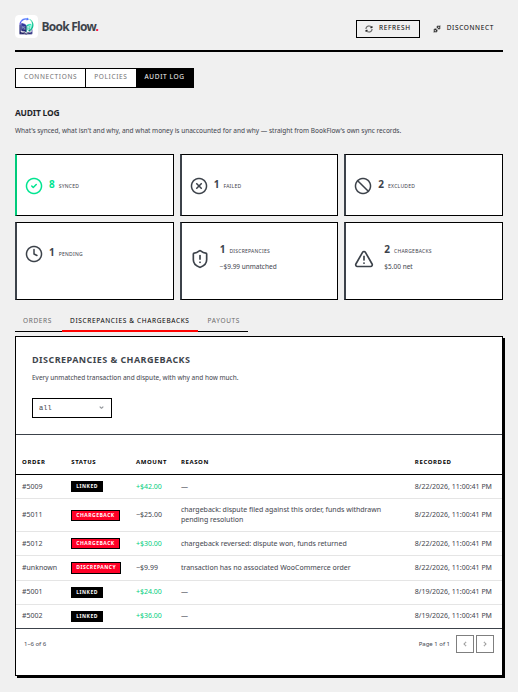
Task: Switch to the Connections tab
Action: click(50, 77)
